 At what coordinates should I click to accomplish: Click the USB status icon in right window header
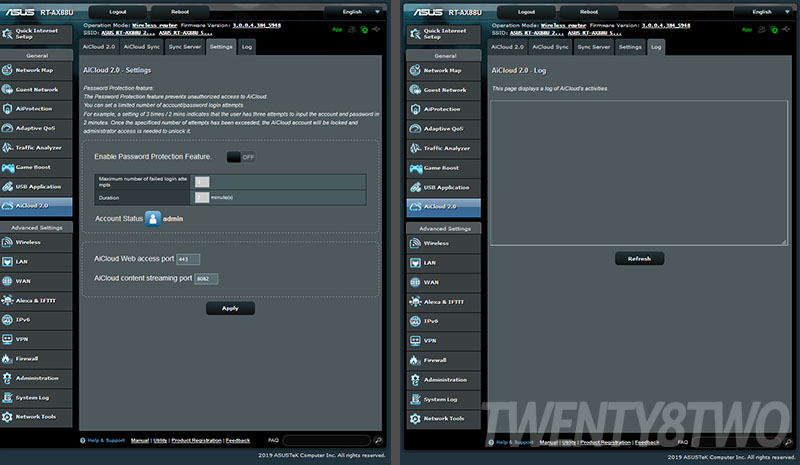click(786, 30)
